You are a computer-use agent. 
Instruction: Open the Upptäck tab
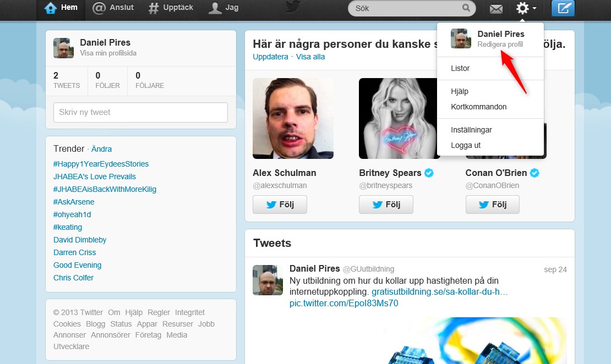click(171, 7)
